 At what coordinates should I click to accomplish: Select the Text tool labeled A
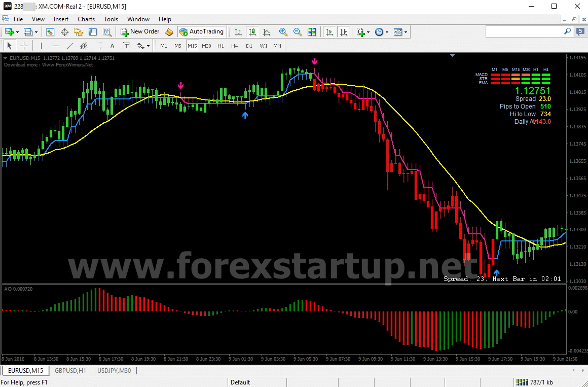[x=112, y=46]
